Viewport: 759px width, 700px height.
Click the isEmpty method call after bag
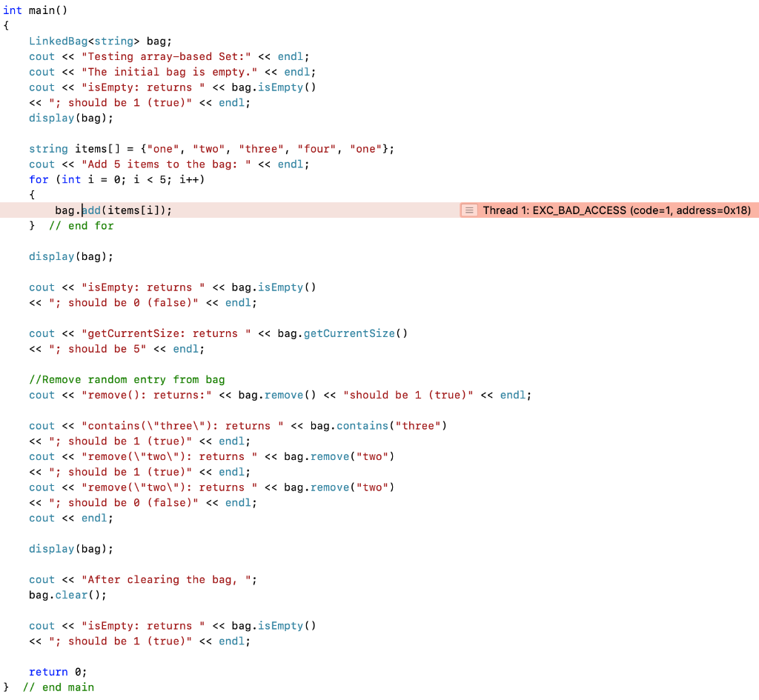(280, 87)
